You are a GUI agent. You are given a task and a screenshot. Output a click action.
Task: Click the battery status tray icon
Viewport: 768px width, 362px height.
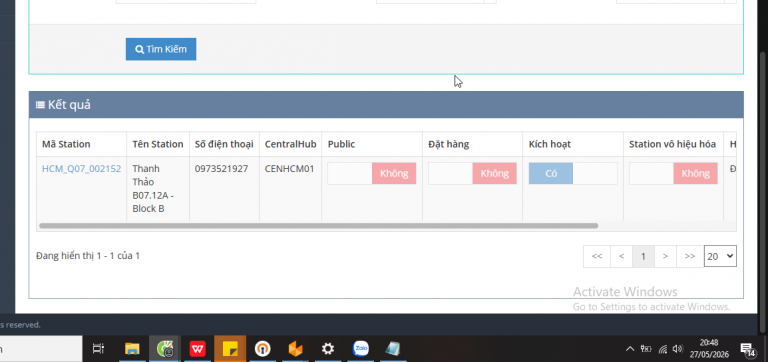646,349
